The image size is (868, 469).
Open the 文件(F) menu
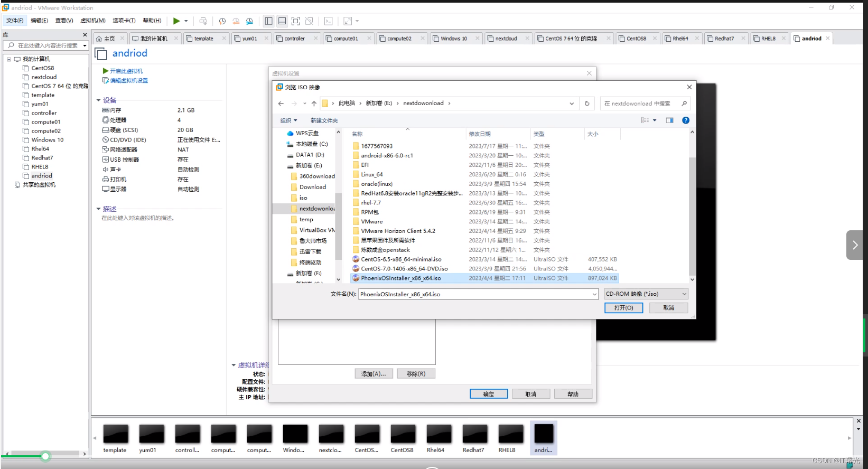15,21
